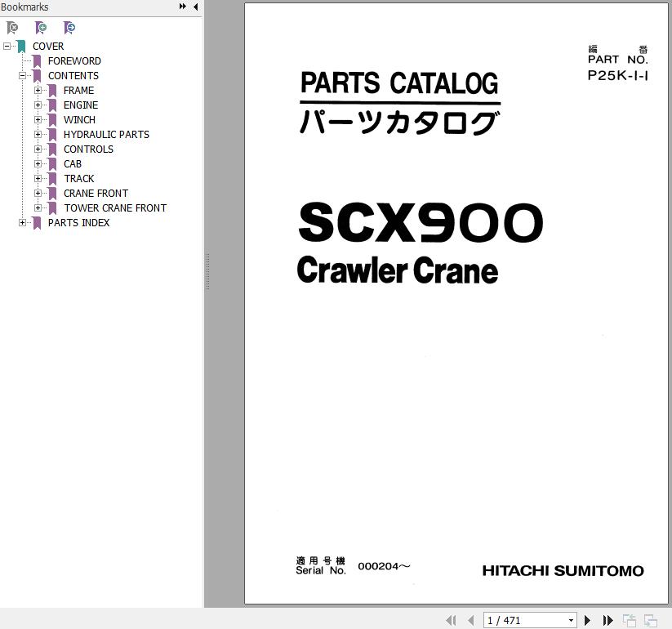Jump to the TRACK bookmark label
Image resolution: width=672 pixels, height=629 pixels.
point(79,178)
